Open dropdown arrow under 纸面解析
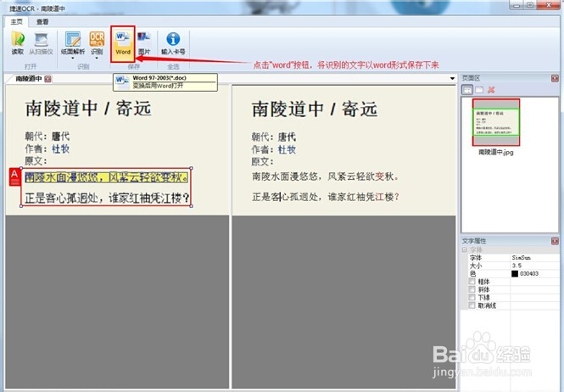 coord(73,59)
